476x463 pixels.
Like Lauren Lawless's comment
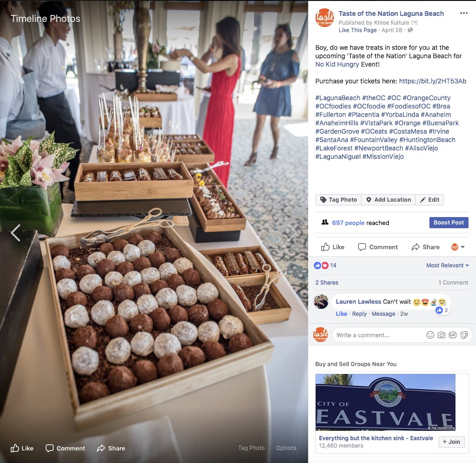(341, 314)
